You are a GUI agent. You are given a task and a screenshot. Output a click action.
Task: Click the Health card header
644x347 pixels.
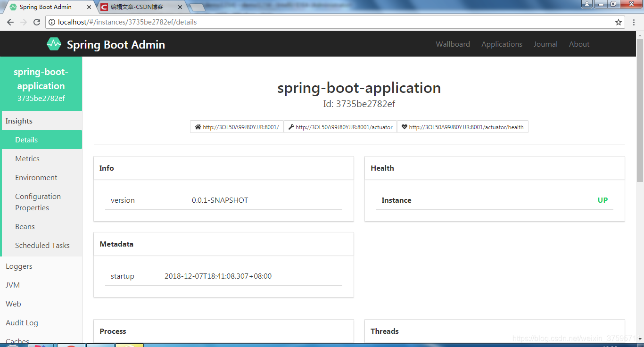pyautogui.click(x=495, y=168)
